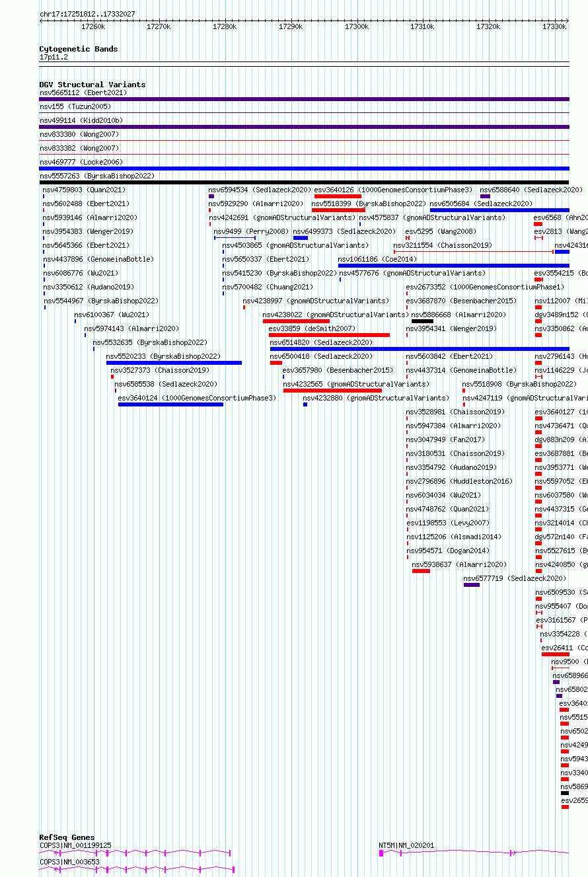Viewport: 588px width, 877px height.
Task: Click the 17300k ruler tick label
Action: (357, 26)
